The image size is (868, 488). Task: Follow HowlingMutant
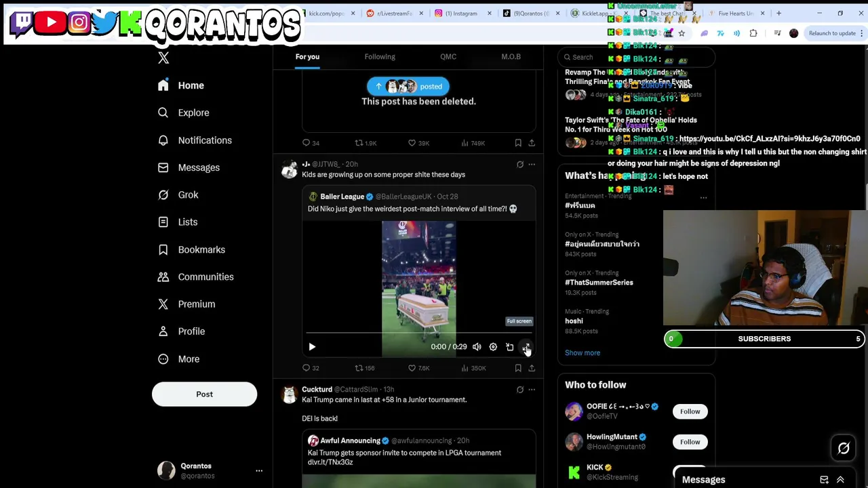point(690,442)
